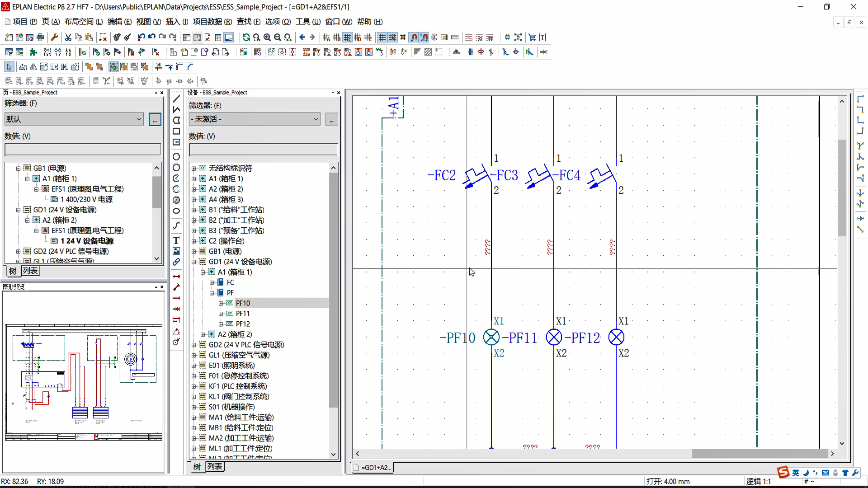The height and width of the screenshot is (488, 868).
Task: Click the mirror objects icon
Action: [x=33, y=67]
